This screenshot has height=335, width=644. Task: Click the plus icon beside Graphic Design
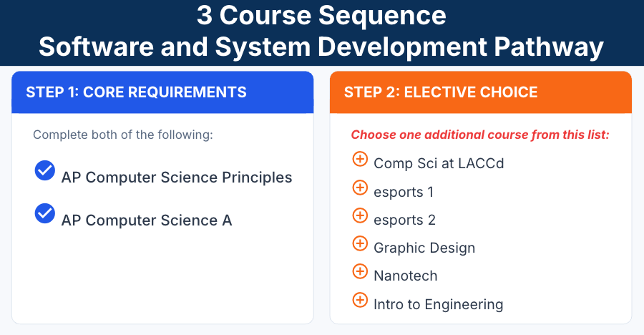[360, 243]
